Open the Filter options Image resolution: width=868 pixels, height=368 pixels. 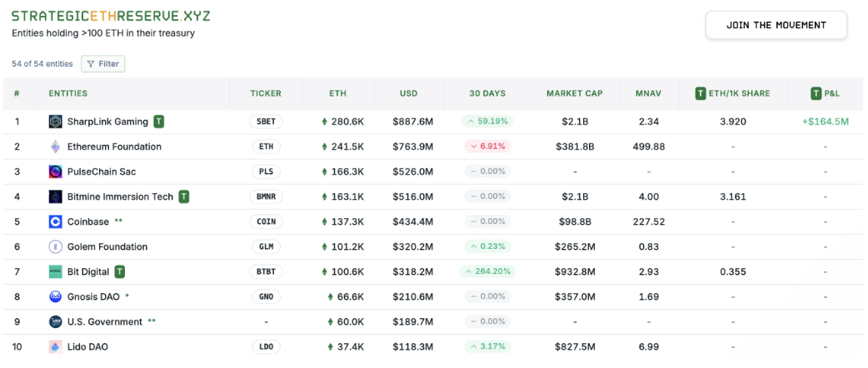click(103, 64)
